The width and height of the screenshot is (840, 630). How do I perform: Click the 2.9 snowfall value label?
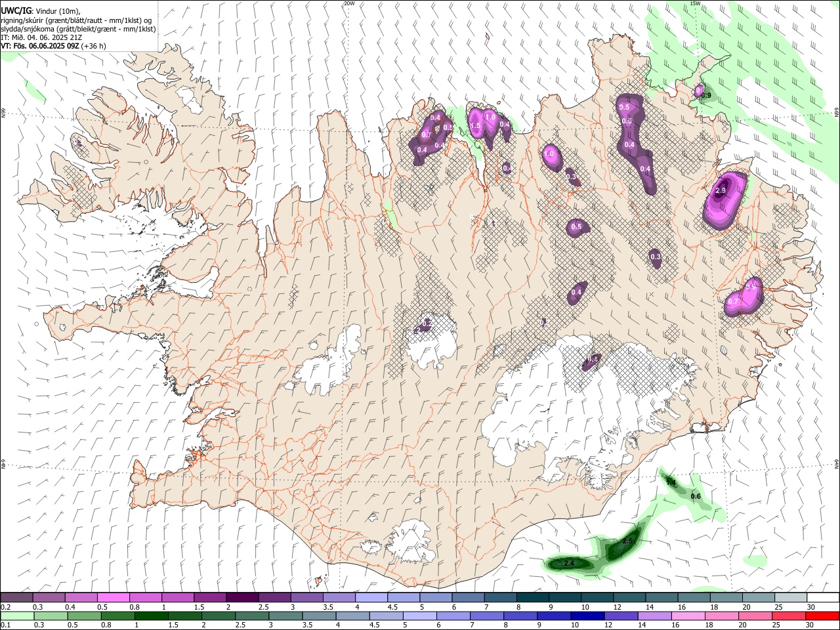point(721,191)
